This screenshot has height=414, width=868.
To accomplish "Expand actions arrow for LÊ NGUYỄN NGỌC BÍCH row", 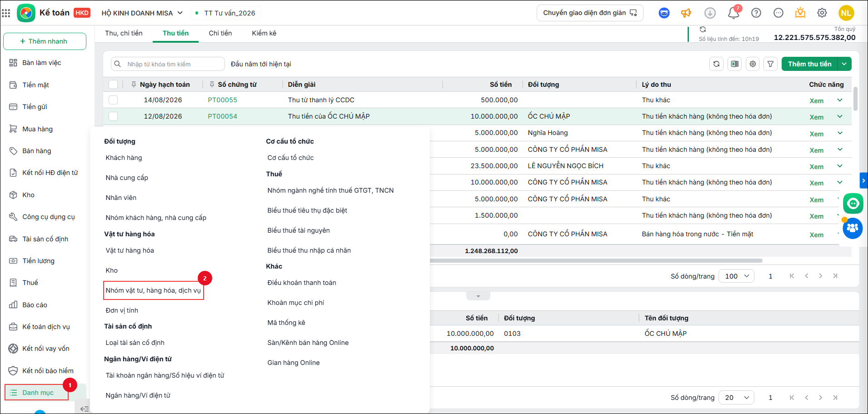I will pyautogui.click(x=840, y=166).
